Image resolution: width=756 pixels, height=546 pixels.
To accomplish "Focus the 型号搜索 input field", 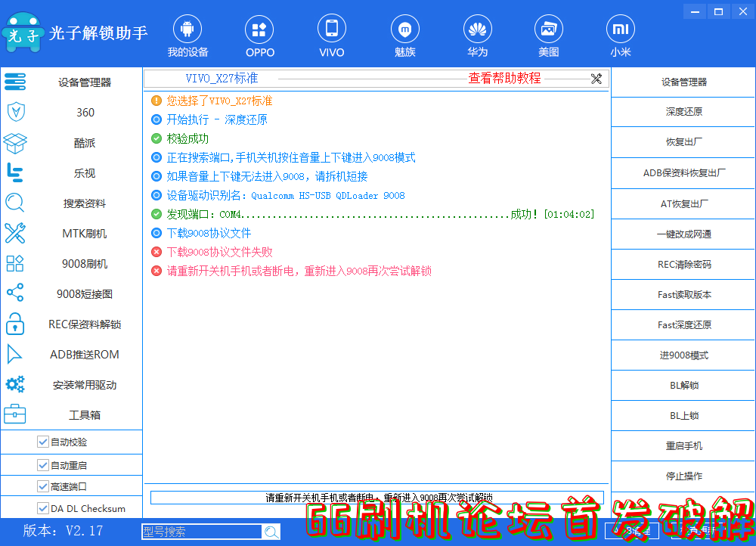I will (202, 532).
